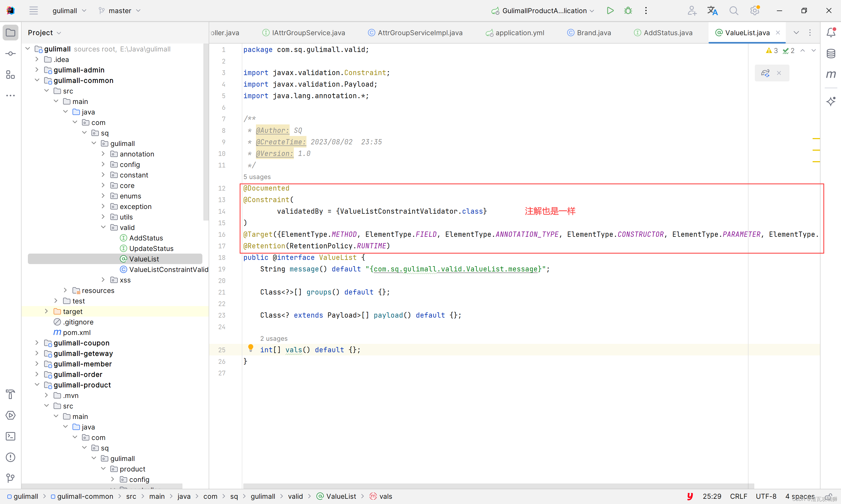Open the Notifications bell panel
This screenshot has width=841, height=504.
tap(830, 32)
